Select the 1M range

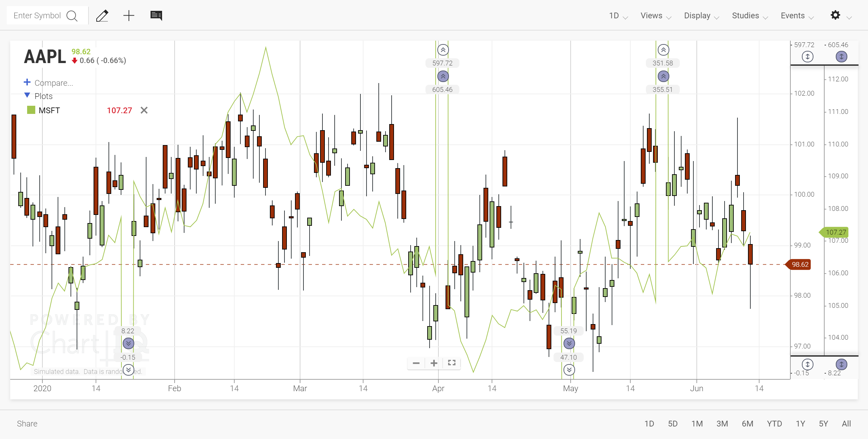pos(697,424)
